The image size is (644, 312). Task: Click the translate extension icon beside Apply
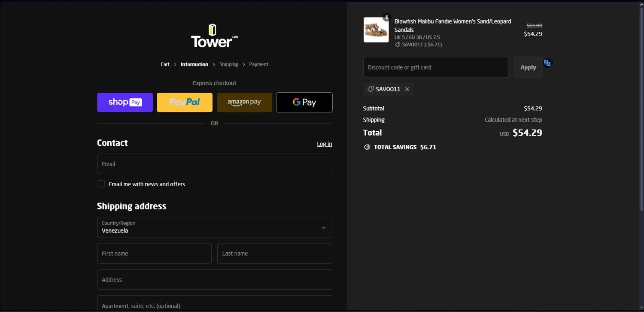pyautogui.click(x=547, y=63)
